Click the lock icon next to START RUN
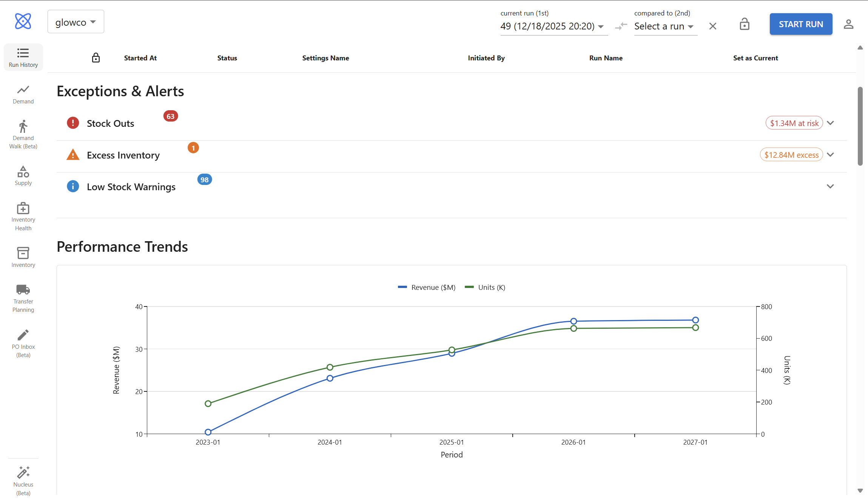 tap(744, 24)
